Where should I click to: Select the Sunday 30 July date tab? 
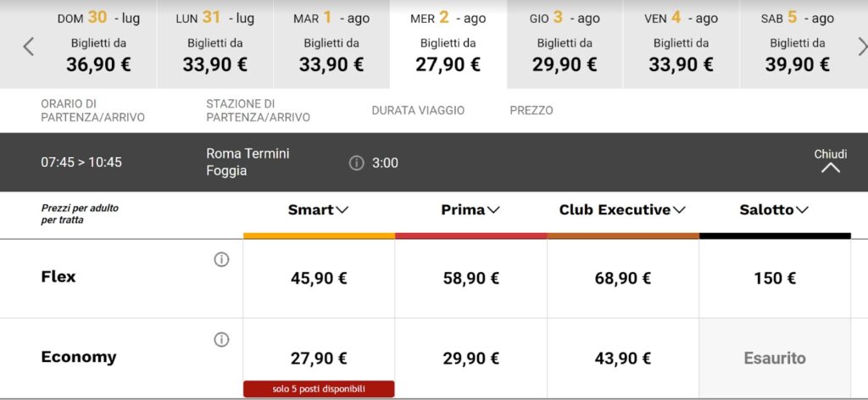click(98, 44)
